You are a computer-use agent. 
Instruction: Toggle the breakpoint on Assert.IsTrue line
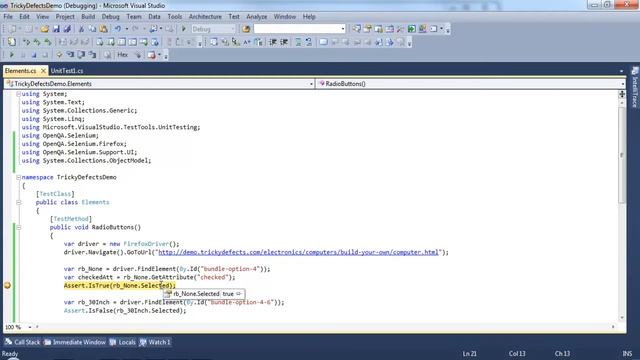click(7, 286)
